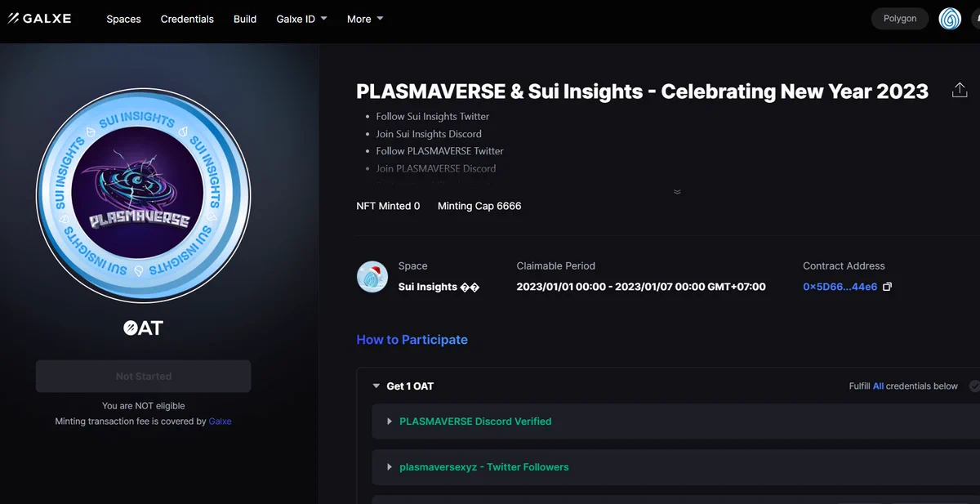Open the Galxe ID dropdown
The width and height of the screenshot is (980, 504).
coord(300,19)
